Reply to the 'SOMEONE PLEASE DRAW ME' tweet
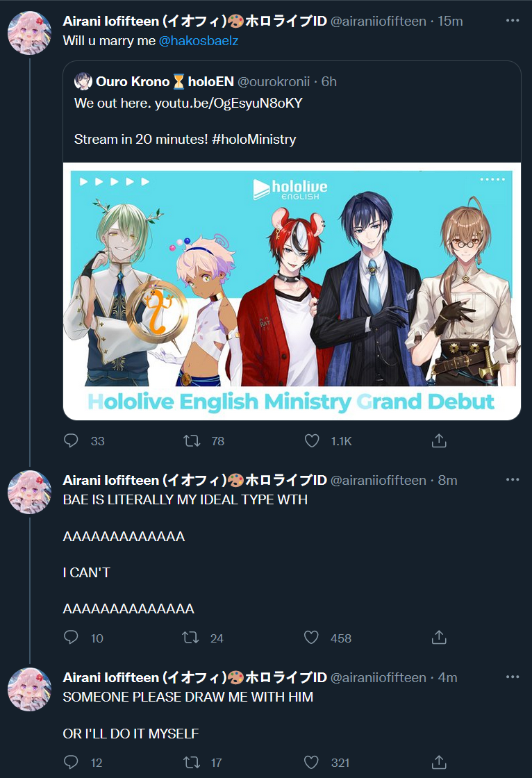This screenshot has width=532, height=778. coord(71,762)
